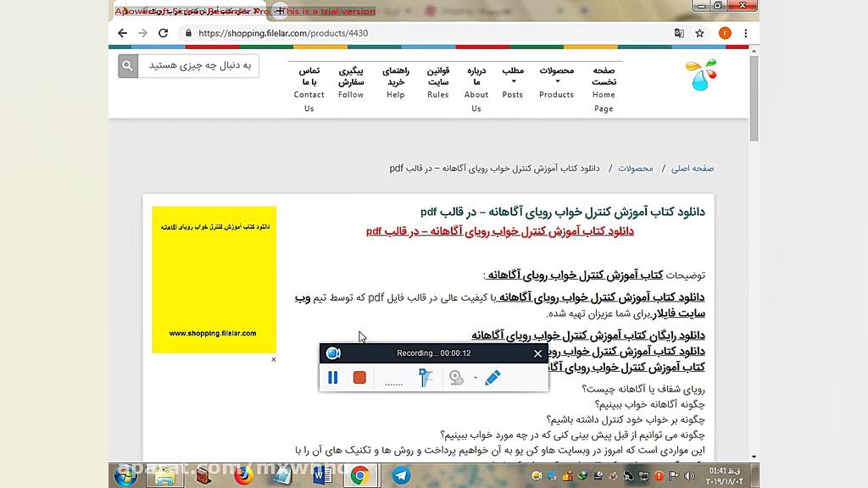Expand the Posts dropdown menu
Screen dimensions: 868x488
(512, 80)
